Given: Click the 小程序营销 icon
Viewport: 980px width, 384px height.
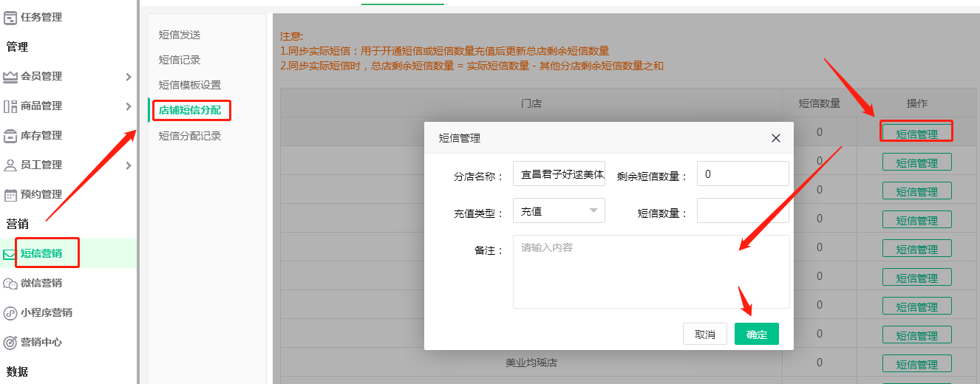Looking at the screenshot, I should (10, 312).
